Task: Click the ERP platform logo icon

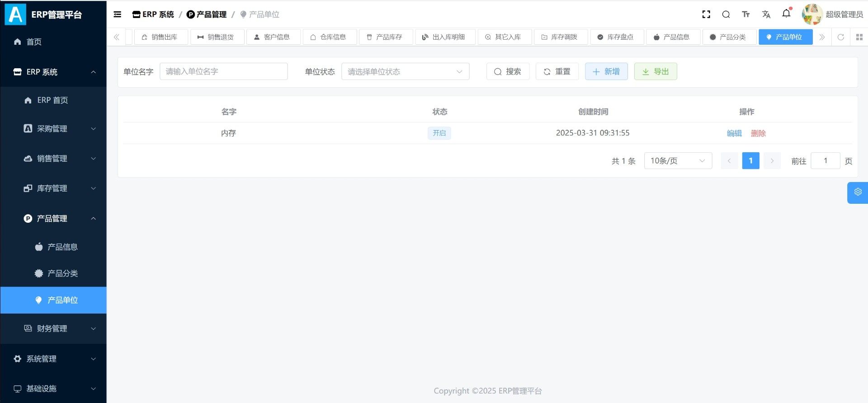Action: click(x=15, y=14)
